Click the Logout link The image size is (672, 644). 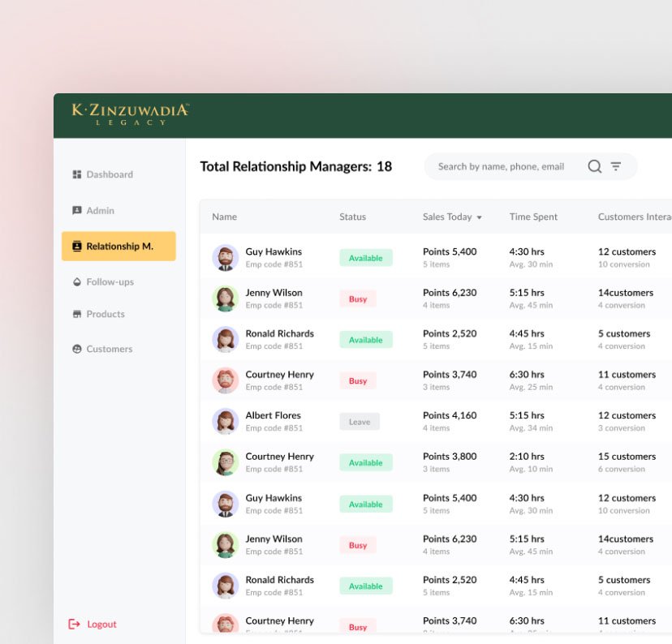coord(101,624)
